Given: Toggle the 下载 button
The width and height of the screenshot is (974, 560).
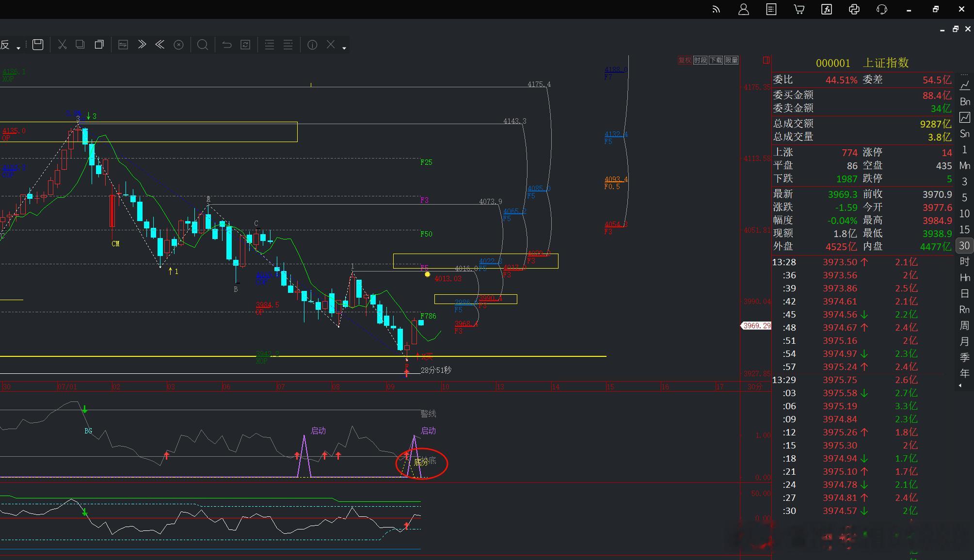Looking at the screenshot, I should (x=716, y=60).
